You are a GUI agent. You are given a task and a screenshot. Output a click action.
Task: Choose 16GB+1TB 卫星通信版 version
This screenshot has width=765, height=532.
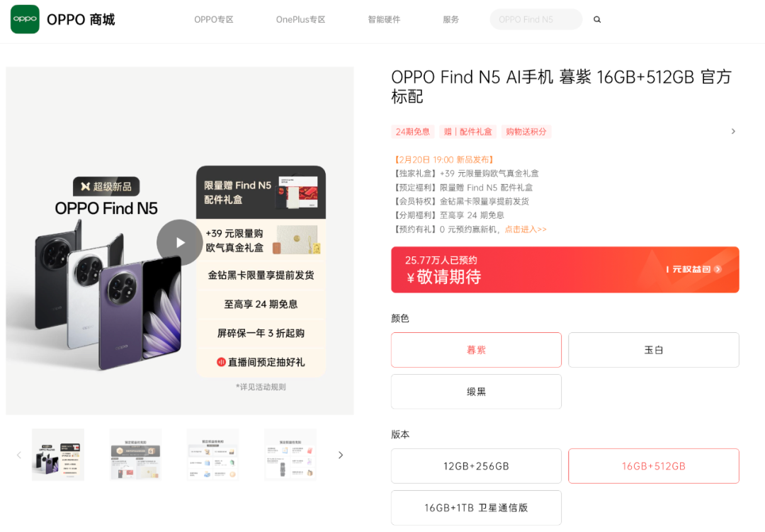pyautogui.click(x=476, y=508)
